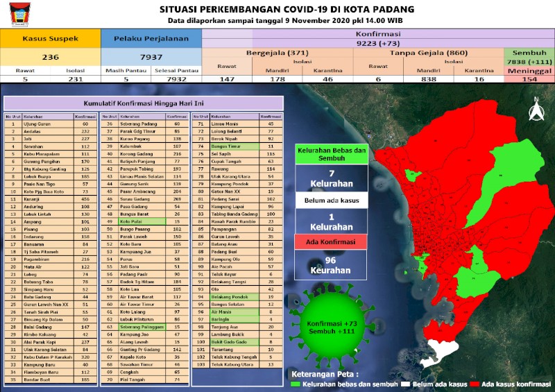Click the title 'Situasi Perkembangan COVID-19 di Kota Padang'
The width and height of the screenshot is (555, 392).
(287, 9)
